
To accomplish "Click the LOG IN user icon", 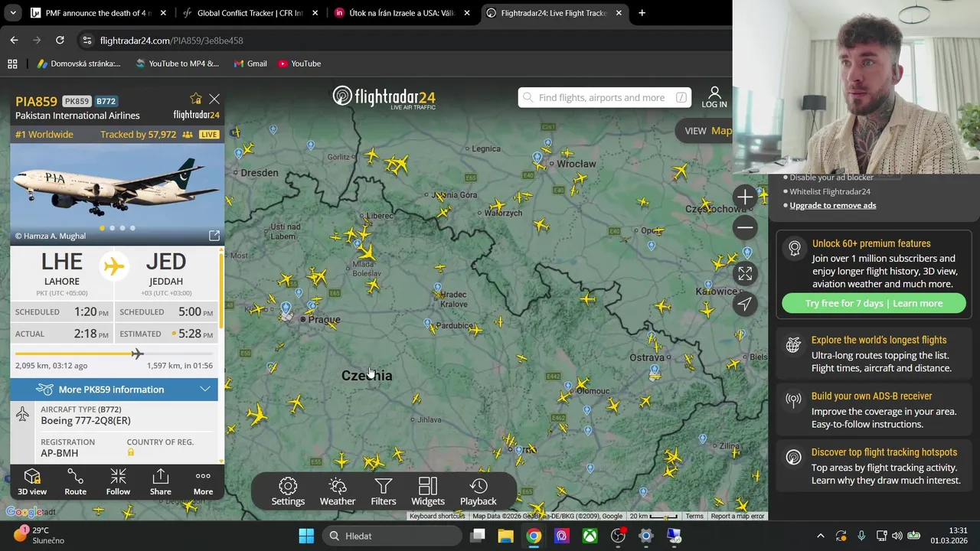I will [x=714, y=97].
